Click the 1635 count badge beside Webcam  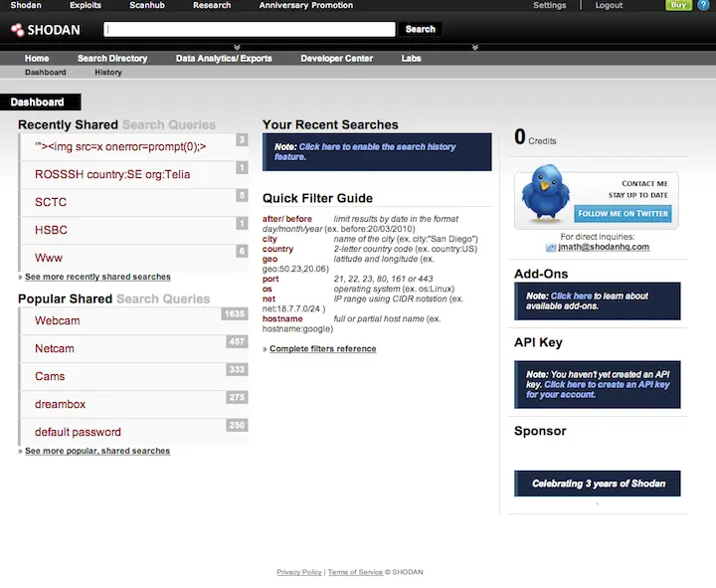pos(235,313)
